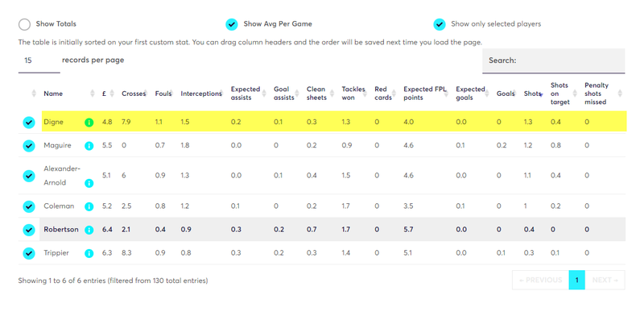Open Coleman's info icon

pos(89,206)
